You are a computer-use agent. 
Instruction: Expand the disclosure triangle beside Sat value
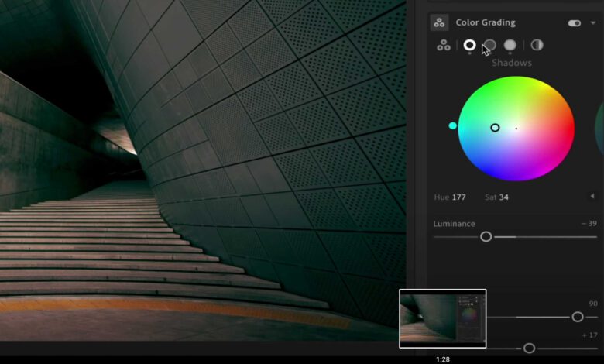(592, 197)
